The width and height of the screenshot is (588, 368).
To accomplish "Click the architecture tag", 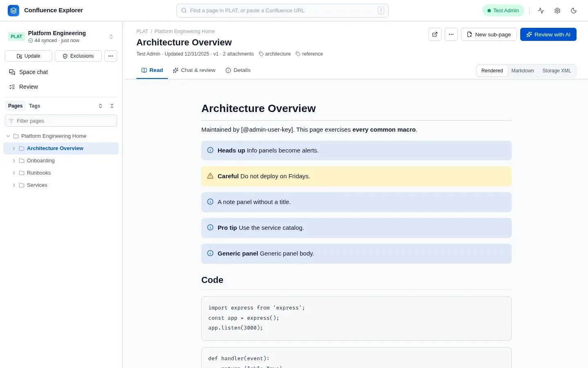I will point(275,54).
